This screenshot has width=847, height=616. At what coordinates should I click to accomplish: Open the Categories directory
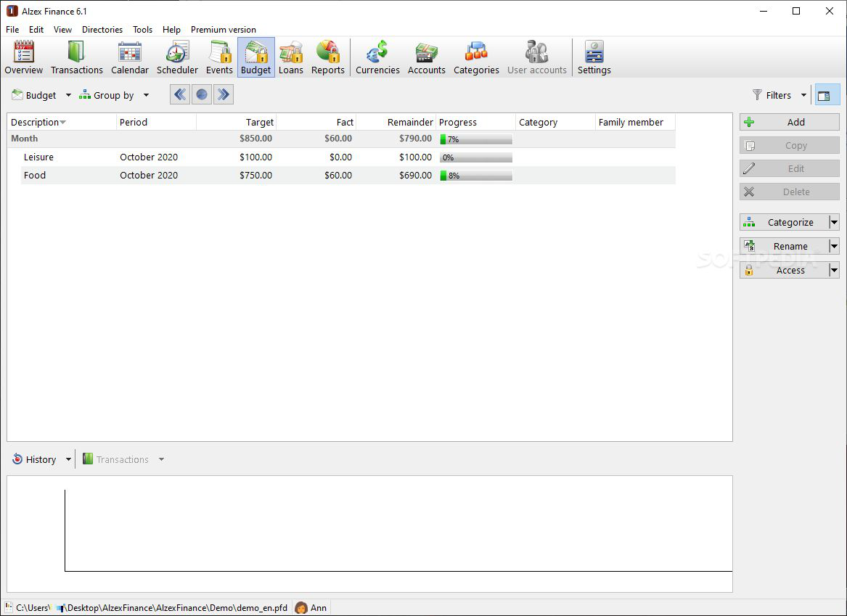tap(476, 57)
